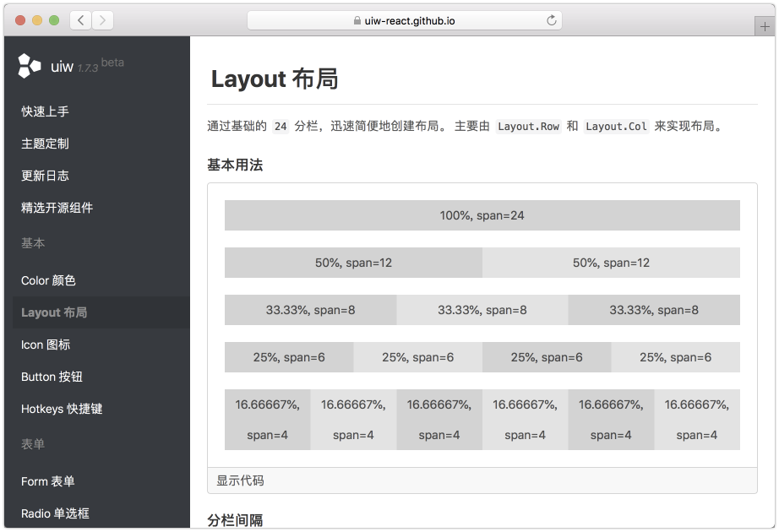
Task: Open 精选开源组件 sidebar link
Action: (57, 208)
